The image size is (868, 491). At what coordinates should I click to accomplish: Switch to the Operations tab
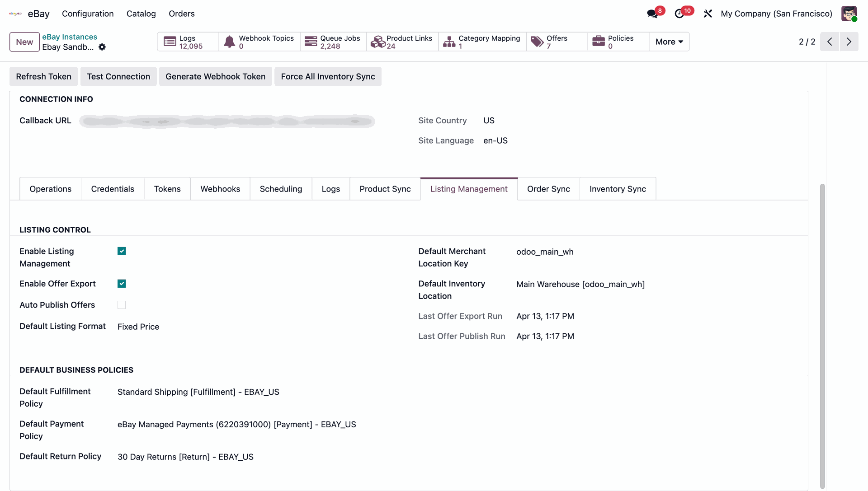tap(51, 189)
